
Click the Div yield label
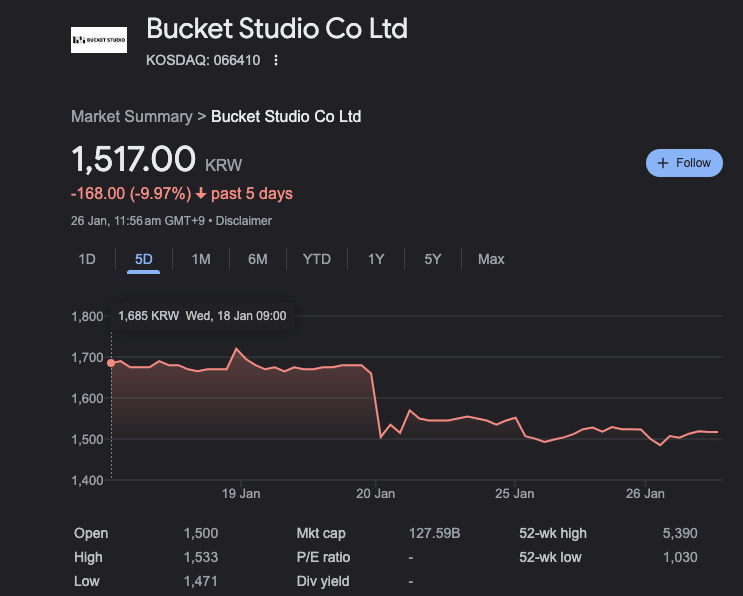(x=323, y=581)
